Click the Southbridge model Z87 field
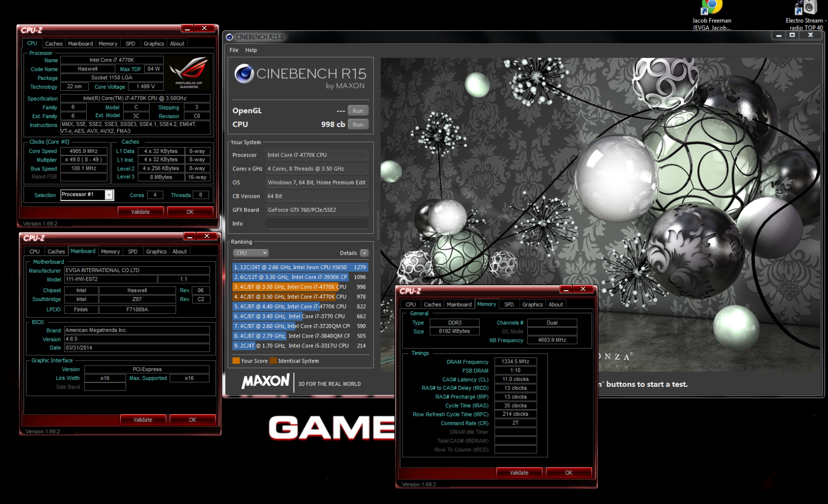 (x=137, y=299)
